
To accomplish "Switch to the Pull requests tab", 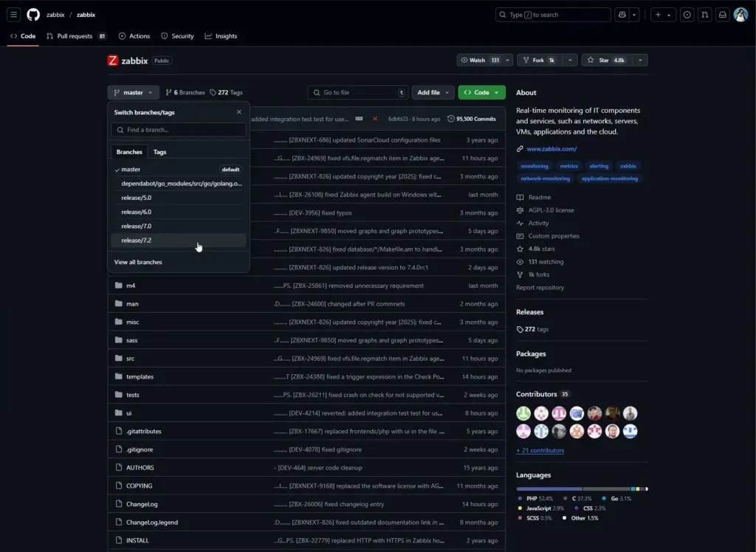I will (x=75, y=36).
